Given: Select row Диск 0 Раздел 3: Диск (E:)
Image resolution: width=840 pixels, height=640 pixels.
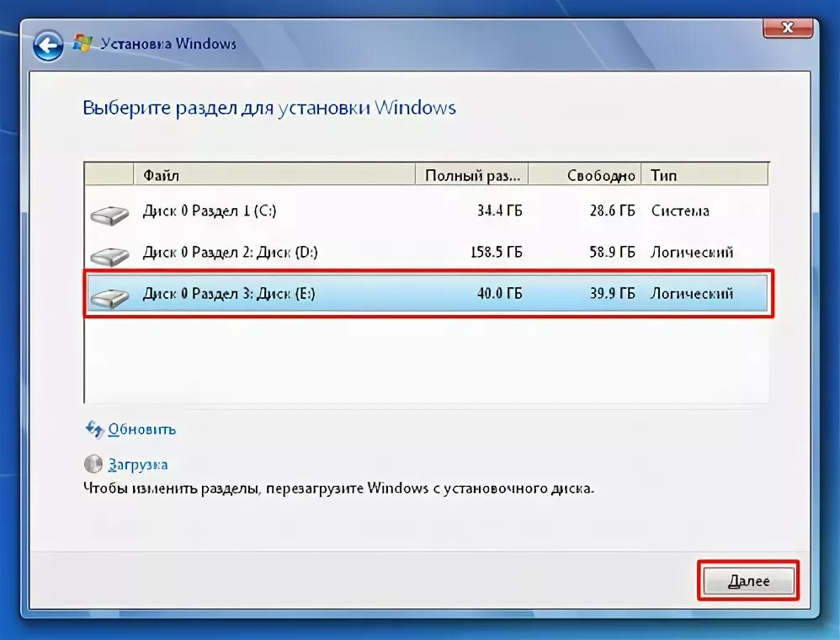Looking at the screenshot, I should click(x=427, y=293).
